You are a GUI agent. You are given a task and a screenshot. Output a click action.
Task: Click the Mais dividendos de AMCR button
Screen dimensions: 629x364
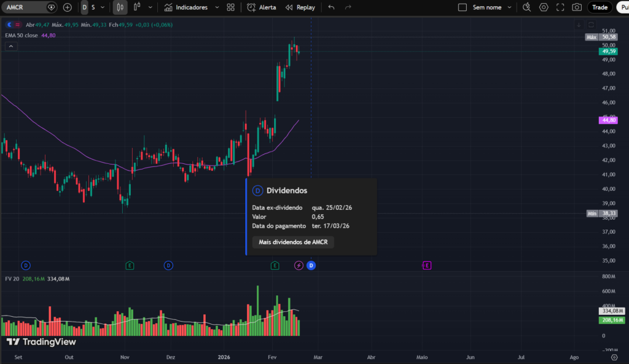tap(293, 242)
